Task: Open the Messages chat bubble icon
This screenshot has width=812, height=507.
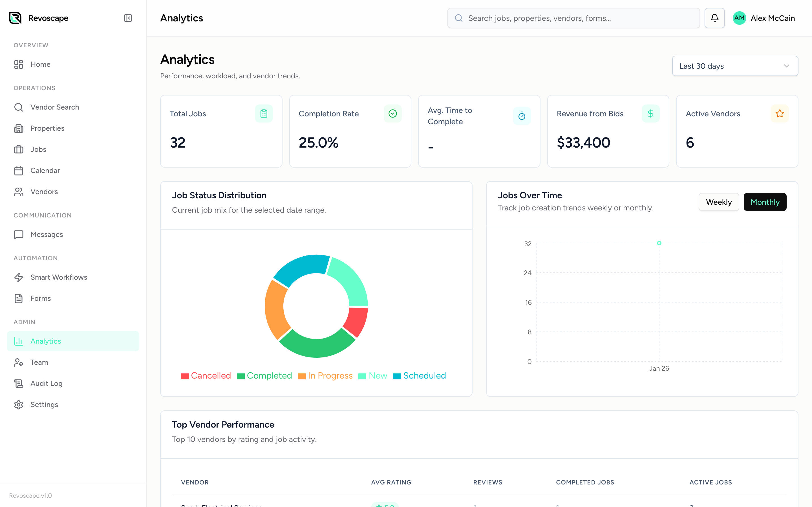Action: pyautogui.click(x=18, y=234)
